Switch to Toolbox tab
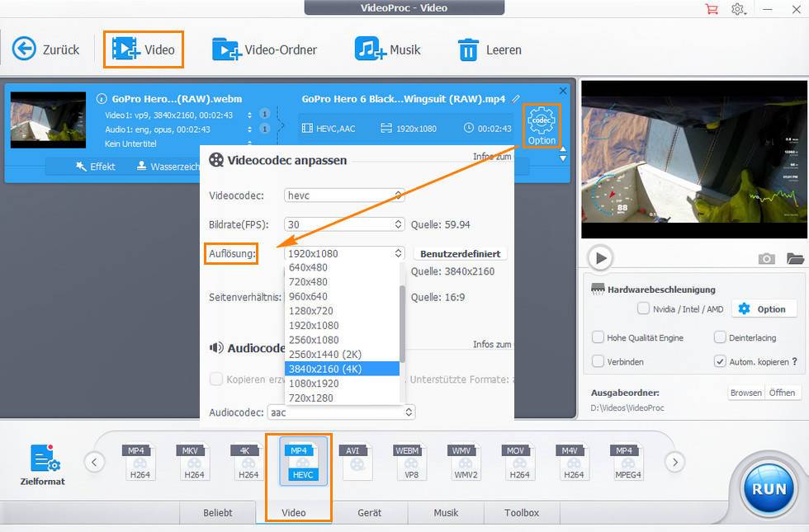Image resolution: width=809 pixels, height=532 pixels. click(522, 512)
